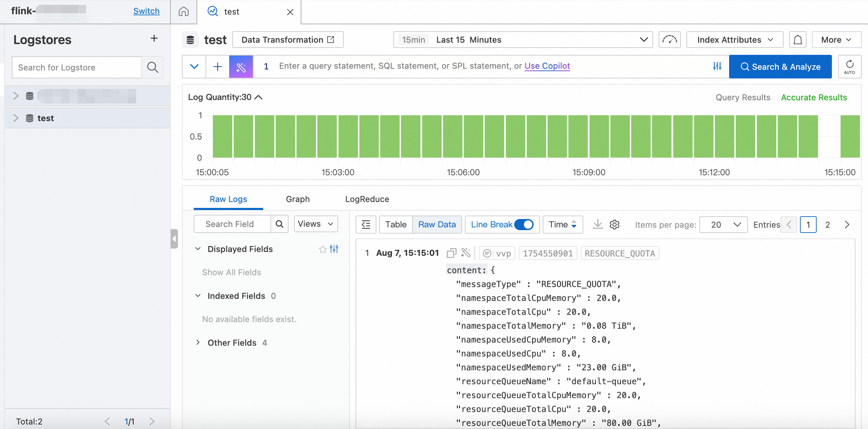Favorite Displayed Fields with star icon
This screenshot has height=429, width=868.
coord(323,249)
